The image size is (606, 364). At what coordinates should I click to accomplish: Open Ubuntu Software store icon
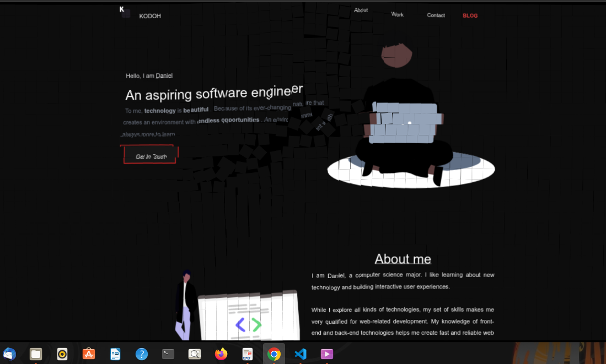[89, 354]
